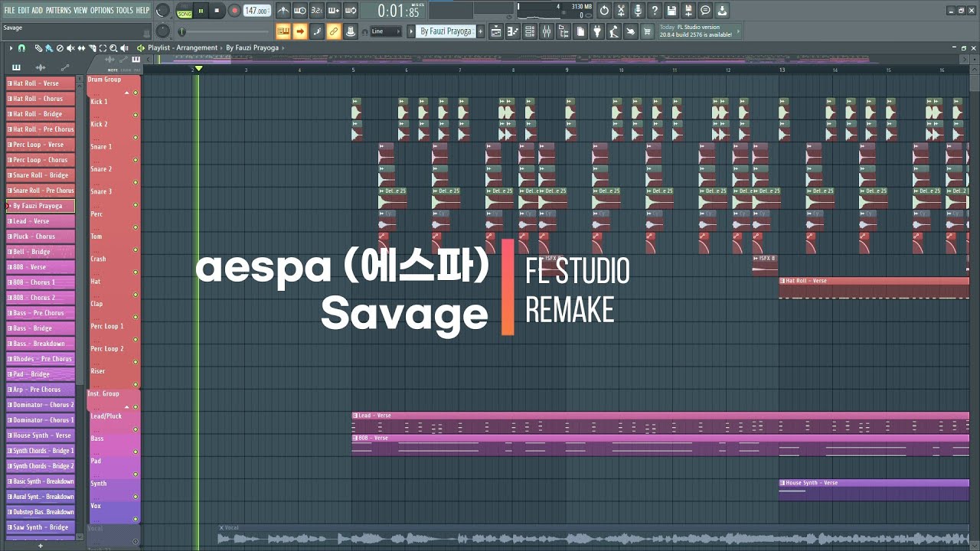Toggle wait for input before recording
980x551 pixels.
(x=300, y=11)
